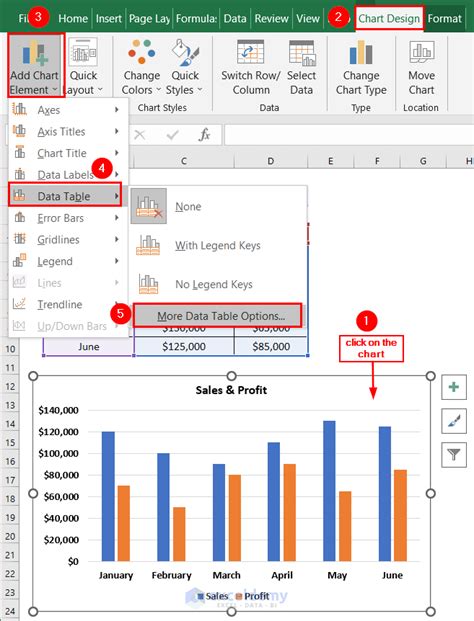Click the Axes menu icon
Screen dimensions: 474x621
pyautogui.click(x=19, y=109)
